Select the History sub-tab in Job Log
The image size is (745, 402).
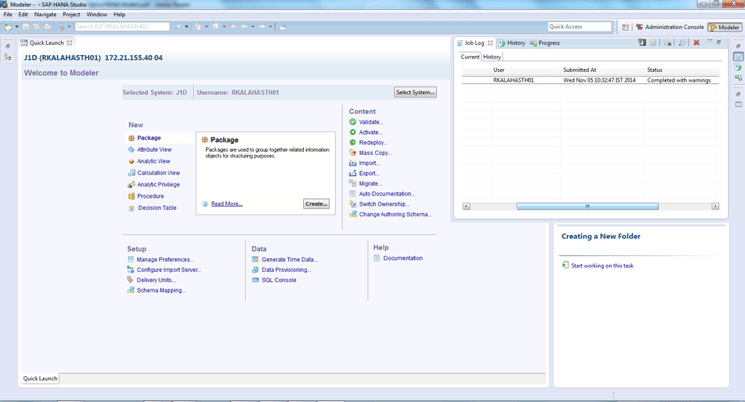coord(492,57)
